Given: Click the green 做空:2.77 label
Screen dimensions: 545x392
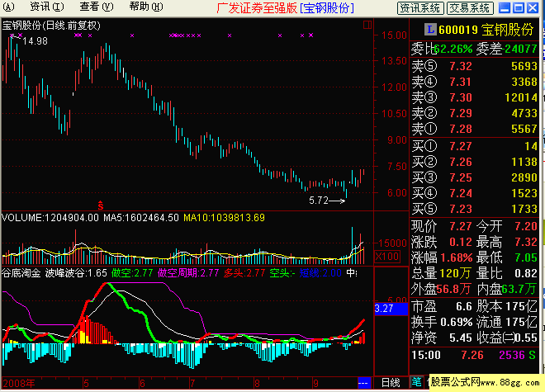Looking at the screenshot, I should pos(132,273).
